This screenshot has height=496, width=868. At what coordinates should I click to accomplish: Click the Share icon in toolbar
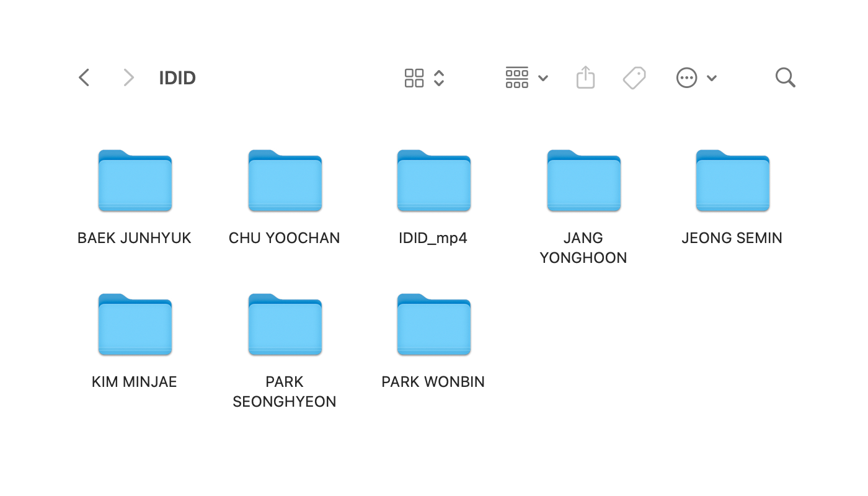coord(585,77)
